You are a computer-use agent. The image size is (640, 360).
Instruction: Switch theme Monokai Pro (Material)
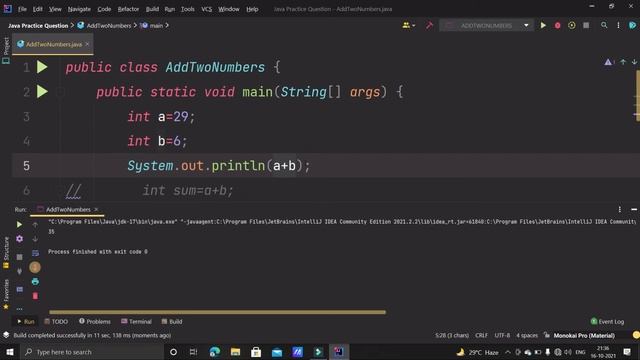584,335
